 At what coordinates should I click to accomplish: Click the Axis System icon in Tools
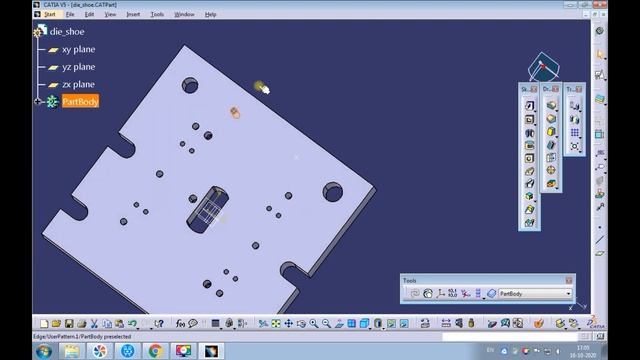click(440, 293)
